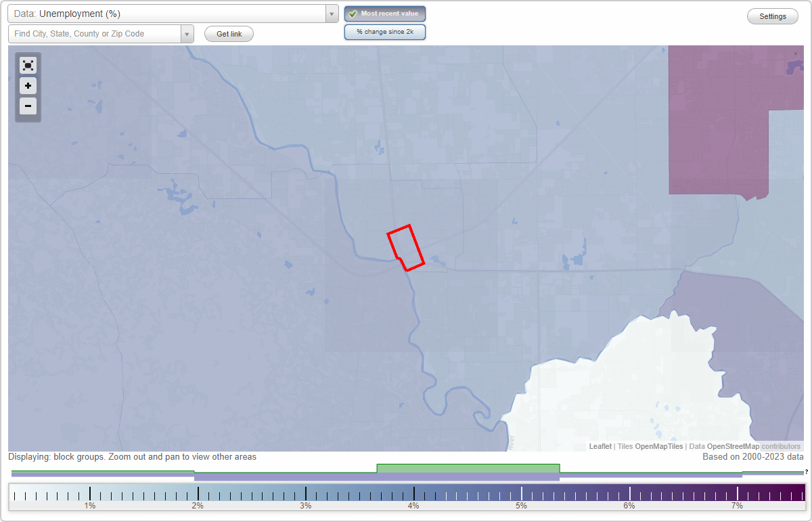
Task: Open the help question mark near histogram
Action: pos(807,471)
